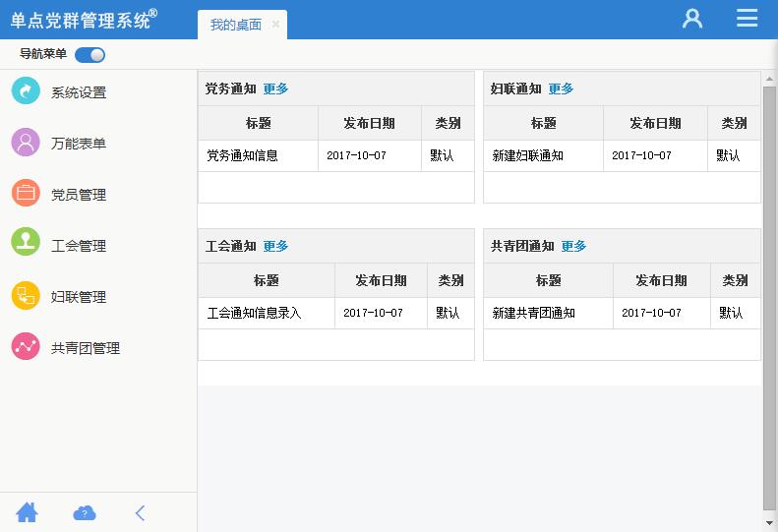Click 默认 cell in 新建共青团通知 row
The image size is (778, 532).
(736, 313)
